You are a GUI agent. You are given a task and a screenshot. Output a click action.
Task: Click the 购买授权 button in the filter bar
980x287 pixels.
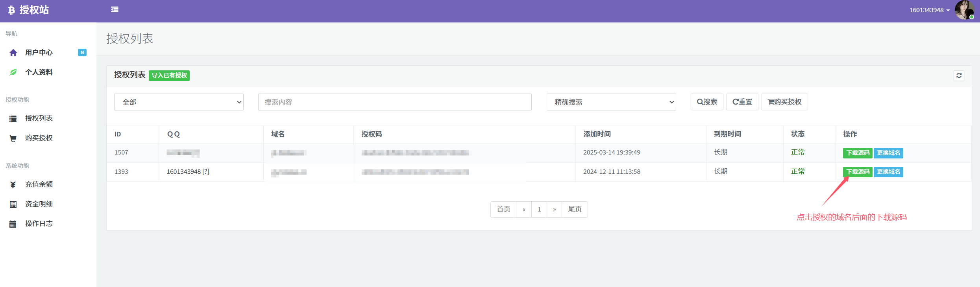click(x=784, y=102)
